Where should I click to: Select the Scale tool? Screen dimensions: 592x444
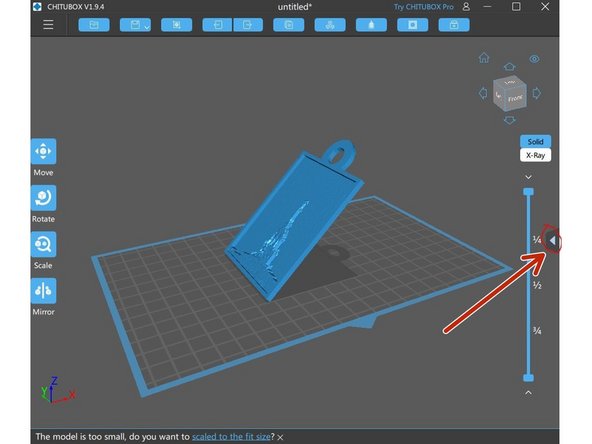[43, 244]
